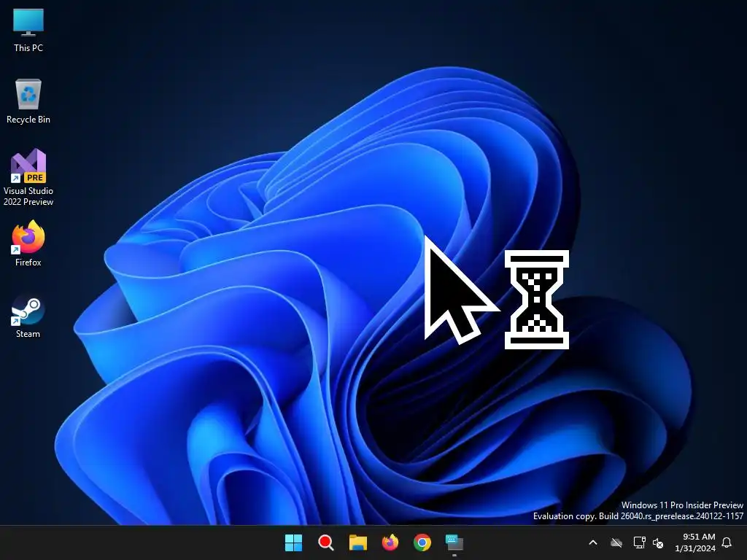Open File Explorer from taskbar
This screenshot has width=747, height=560.
(357, 542)
